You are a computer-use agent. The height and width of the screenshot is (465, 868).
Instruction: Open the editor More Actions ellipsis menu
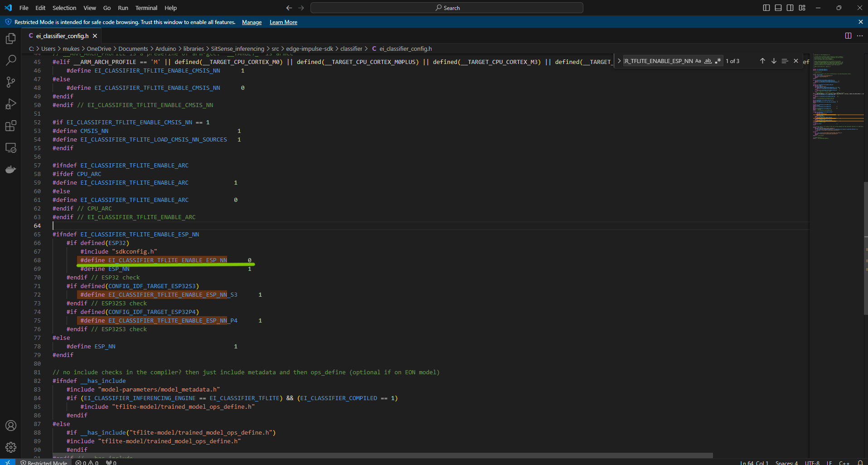(x=860, y=36)
